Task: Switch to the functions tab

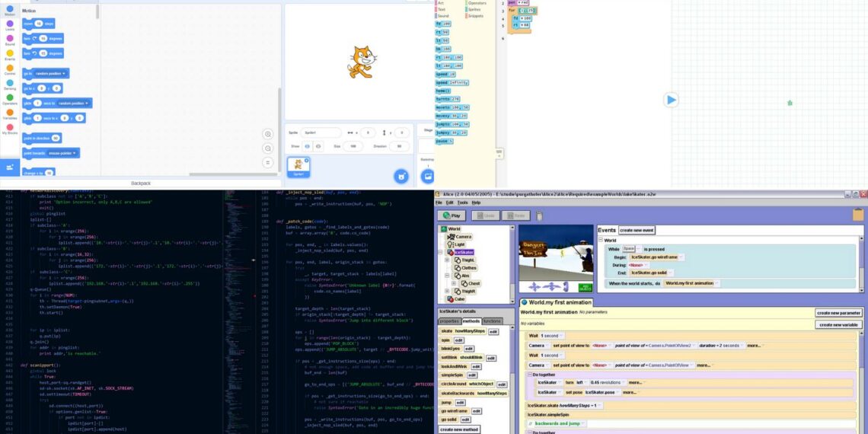Action: pos(492,321)
